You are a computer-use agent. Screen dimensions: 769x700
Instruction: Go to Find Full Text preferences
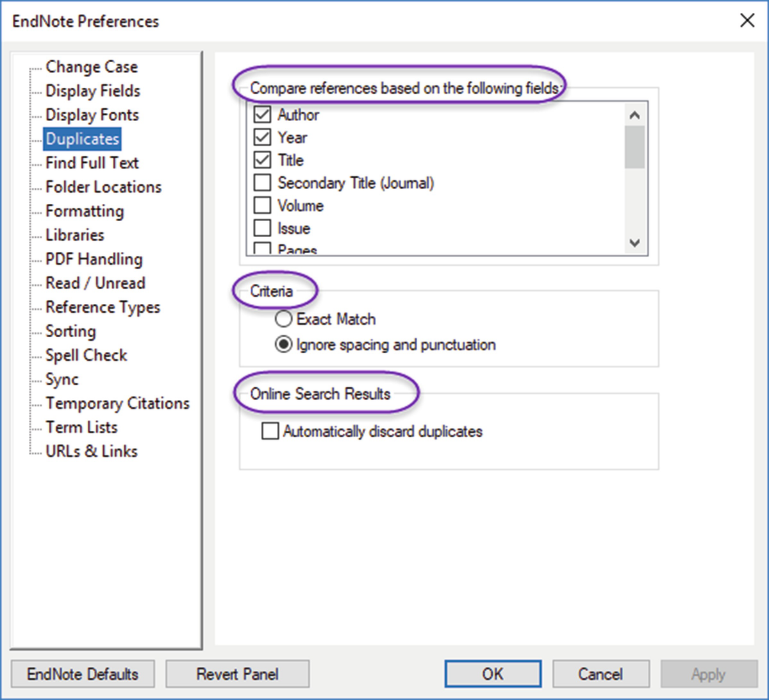point(92,163)
